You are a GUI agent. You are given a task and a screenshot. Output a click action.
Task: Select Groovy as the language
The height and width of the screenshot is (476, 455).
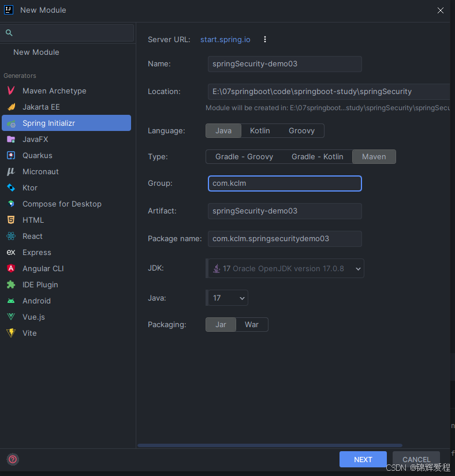301,130
